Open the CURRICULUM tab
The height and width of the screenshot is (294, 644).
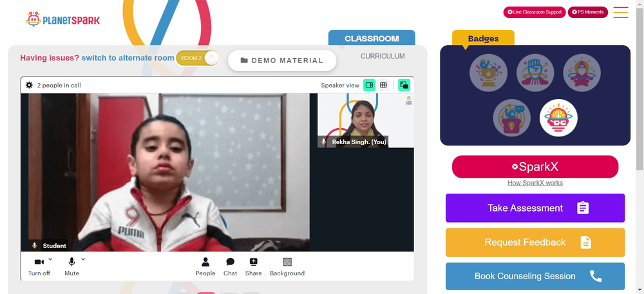(383, 56)
